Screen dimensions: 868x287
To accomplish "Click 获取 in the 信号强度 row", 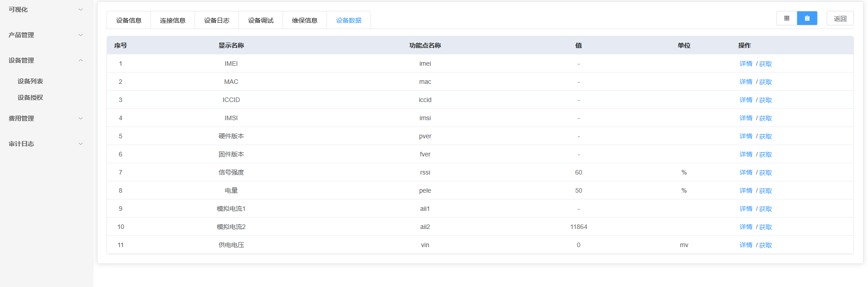I will pos(766,173).
